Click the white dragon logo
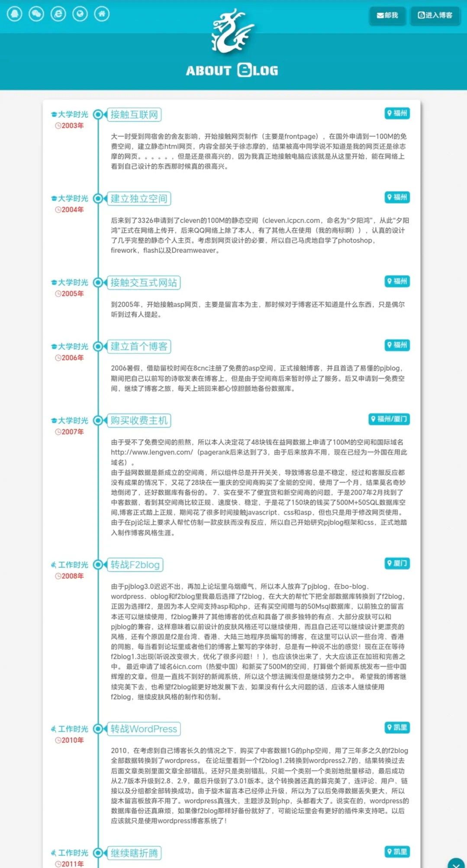This screenshot has height=868, width=467. click(x=232, y=31)
